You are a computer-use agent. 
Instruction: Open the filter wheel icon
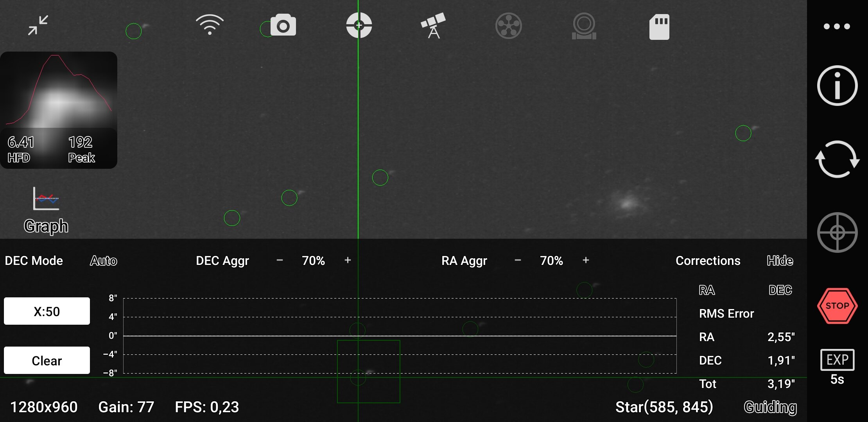click(x=508, y=26)
